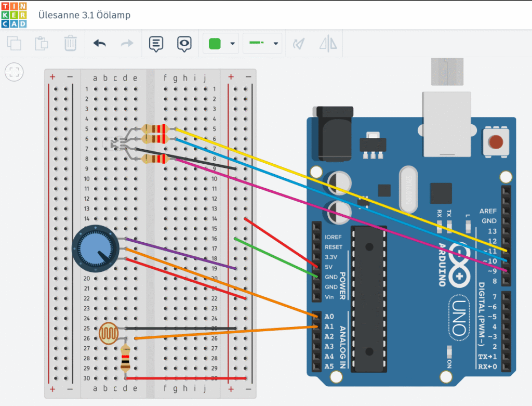The image size is (532, 406).
Task: Select the green wire to GND
Action: coord(276,258)
